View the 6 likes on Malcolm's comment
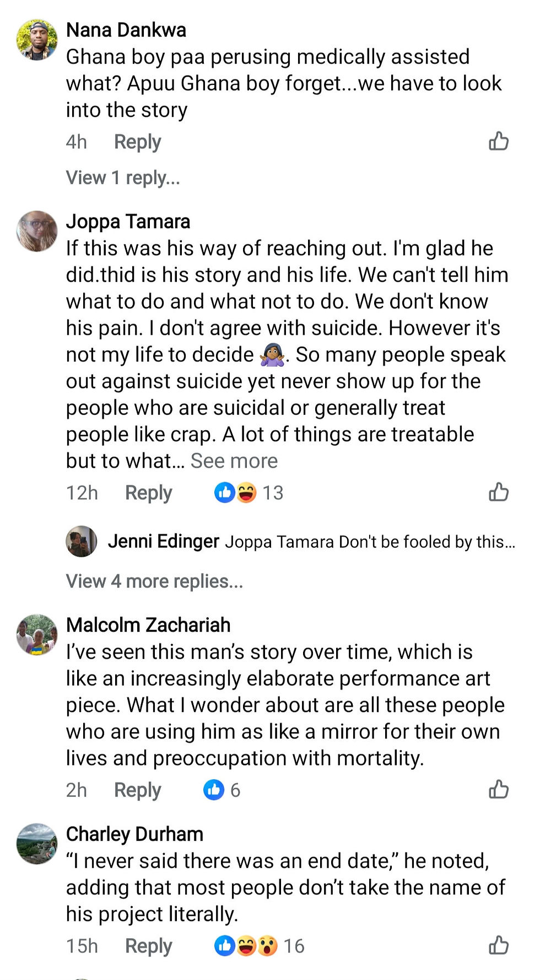This screenshot has width=540, height=980. point(222,790)
